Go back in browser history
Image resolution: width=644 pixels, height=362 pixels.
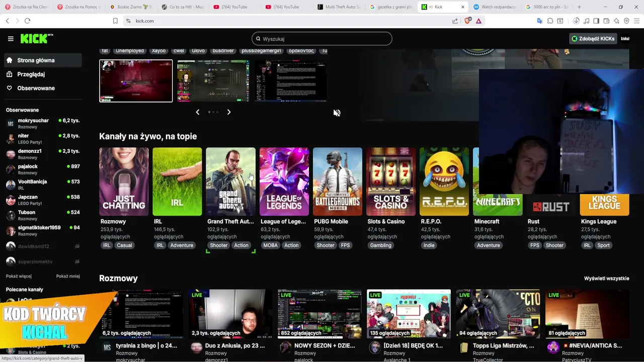click(x=7, y=21)
